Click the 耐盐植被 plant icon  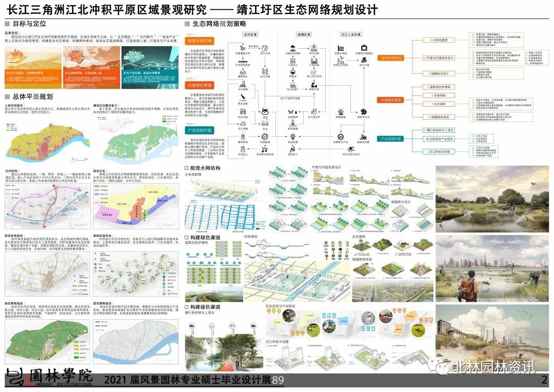(x=340, y=112)
